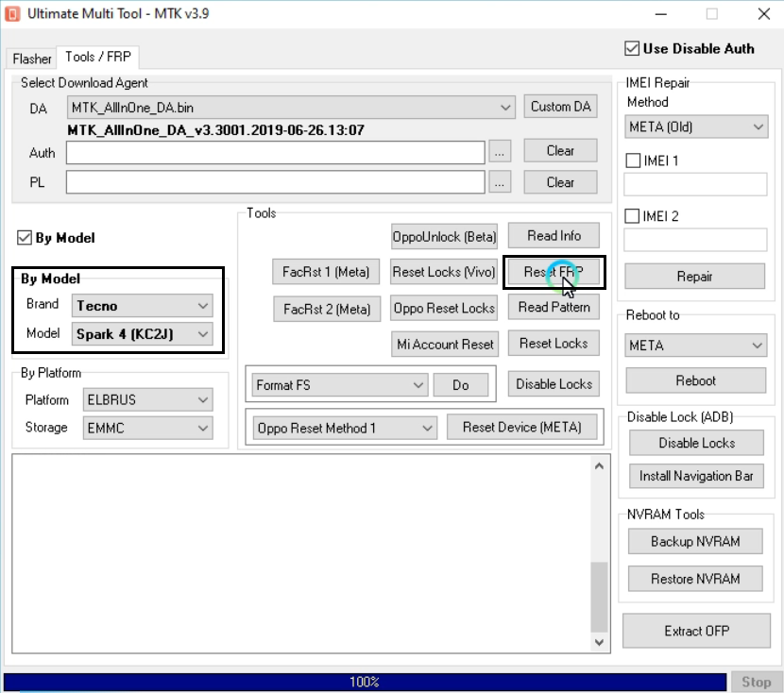Toggle the By Model checkbox
This screenshot has width=784, height=693.
pos(24,237)
